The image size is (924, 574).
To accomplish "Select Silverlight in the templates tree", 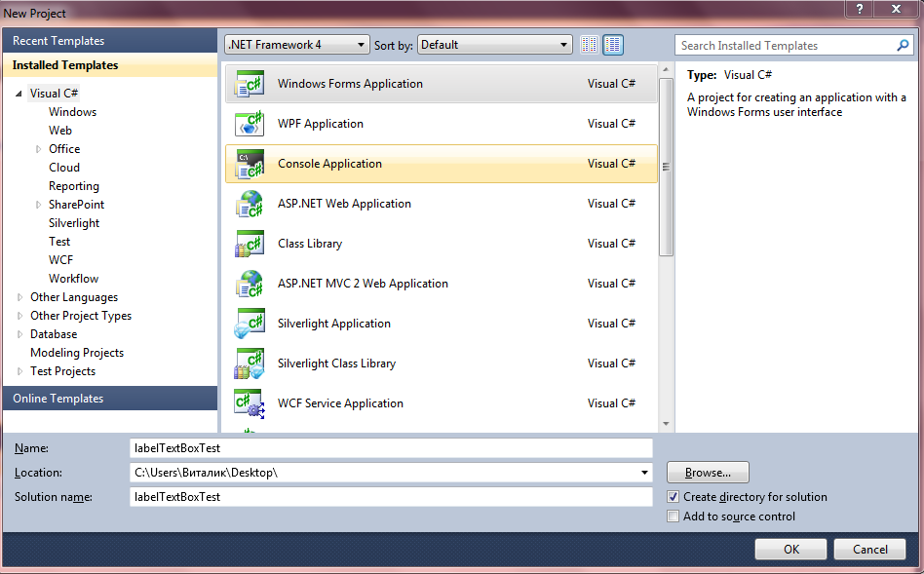I will tap(74, 223).
